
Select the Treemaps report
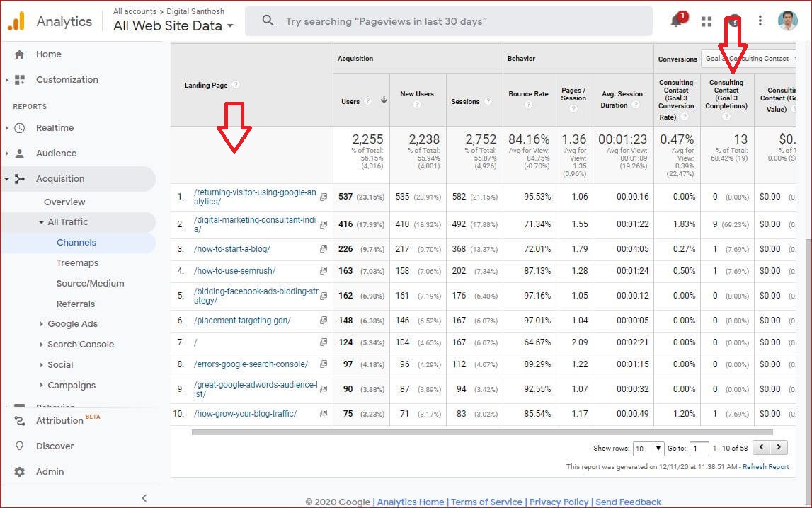pyautogui.click(x=77, y=262)
